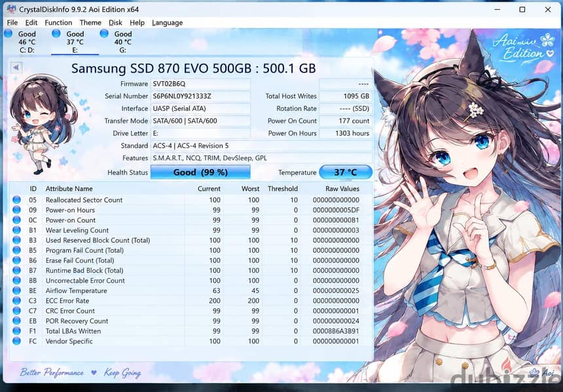Click the Good status orb above E:
563x392 pixels.
point(56,33)
